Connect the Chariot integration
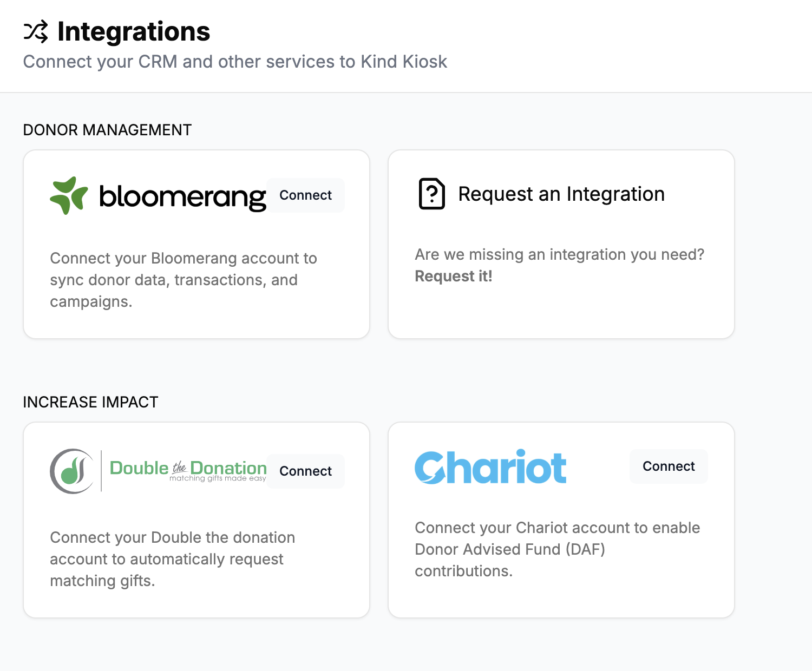The width and height of the screenshot is (812, 671). (x=668, y=466)
